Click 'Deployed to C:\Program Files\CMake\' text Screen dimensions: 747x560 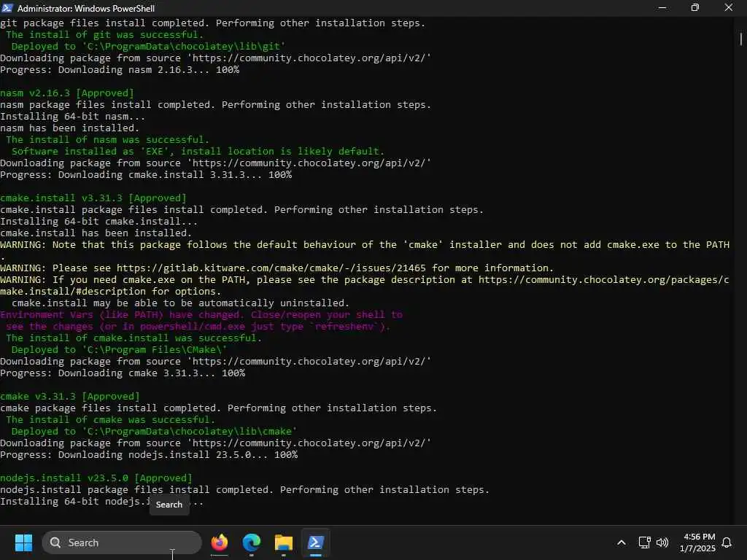120,349
